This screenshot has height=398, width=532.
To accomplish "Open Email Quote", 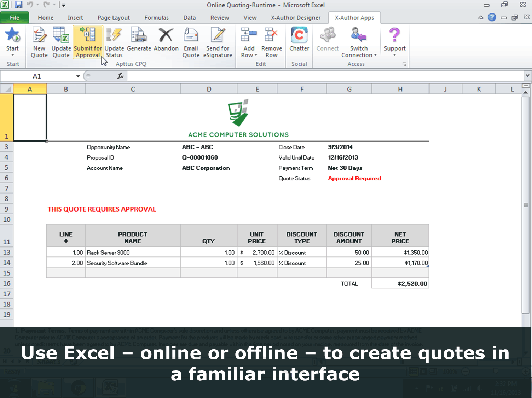I will pyautogui.click(x=191, y=42).
